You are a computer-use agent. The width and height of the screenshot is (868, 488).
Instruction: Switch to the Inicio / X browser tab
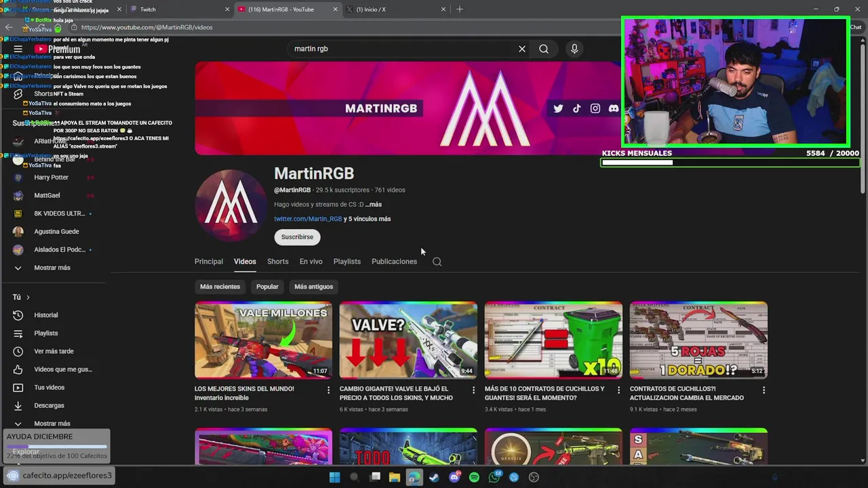(x=396, y=9)
